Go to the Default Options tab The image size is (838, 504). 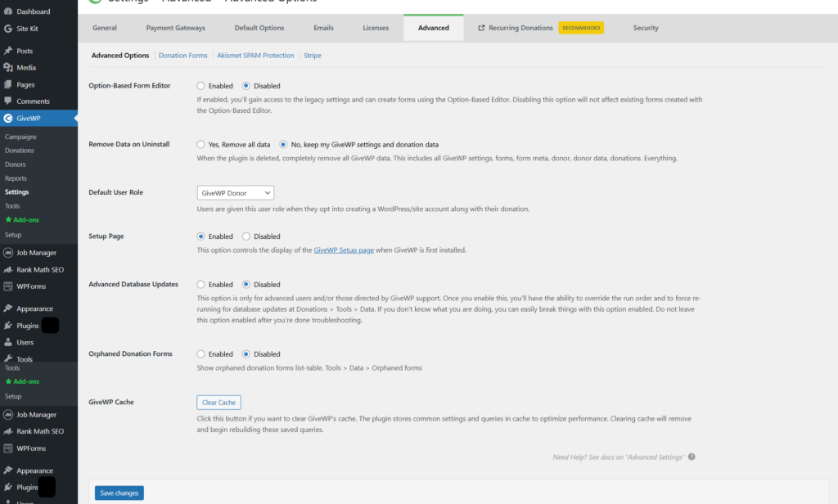click(x=259, y=28)
